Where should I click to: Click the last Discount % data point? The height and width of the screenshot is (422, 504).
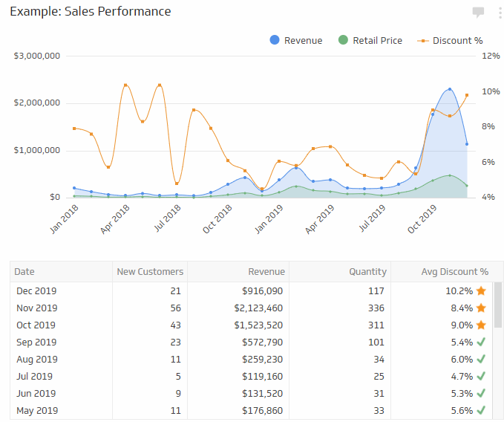click(467, 95)
